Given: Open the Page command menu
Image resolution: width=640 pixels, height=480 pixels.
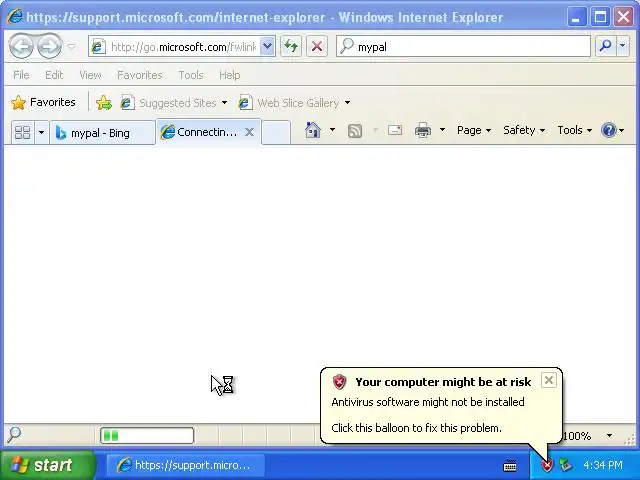Looking at the screenshot, I should pyautogui.click(x=473, y=130).
